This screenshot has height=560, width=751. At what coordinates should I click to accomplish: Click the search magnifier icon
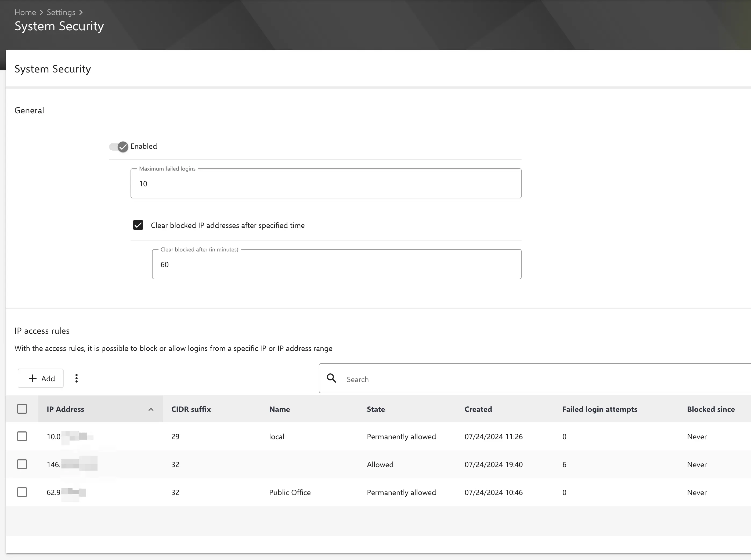(331, 378)
